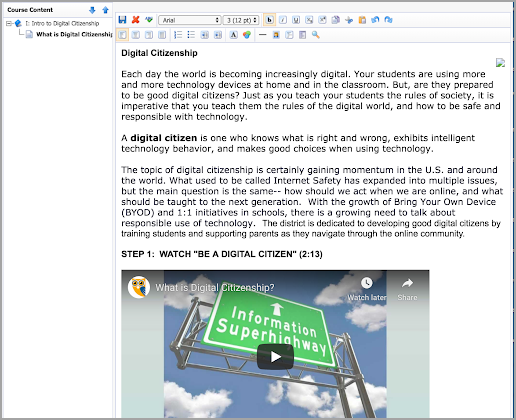
Task: Run the spell check tool
Action: click(x=149, y=20)
